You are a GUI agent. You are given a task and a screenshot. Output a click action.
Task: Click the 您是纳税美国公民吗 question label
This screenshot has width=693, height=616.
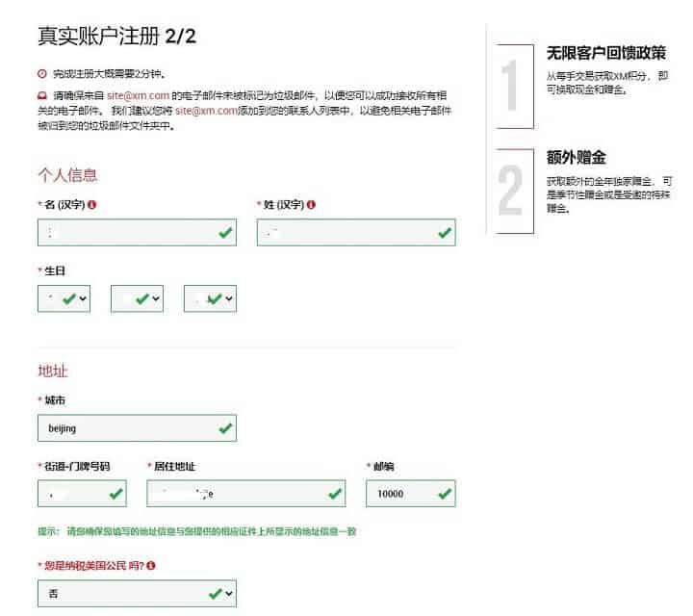click(x=93, y=566)
